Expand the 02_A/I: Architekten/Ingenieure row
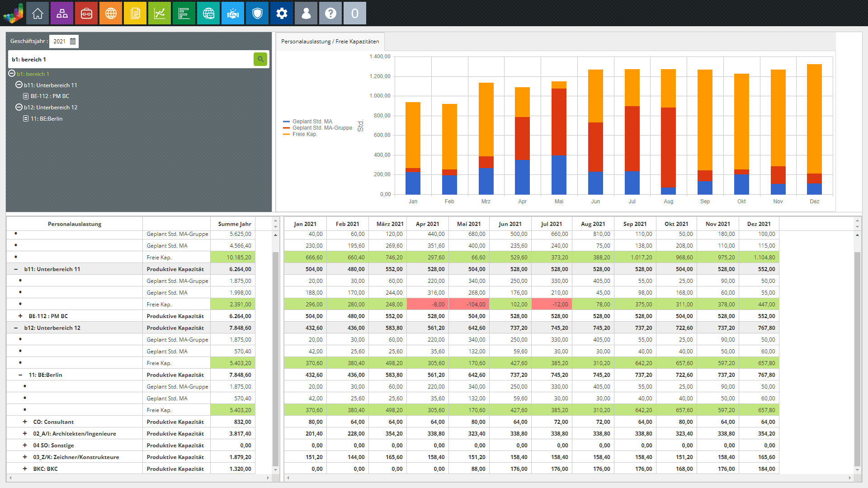868x488 pixels. click(x=24, y=433)
